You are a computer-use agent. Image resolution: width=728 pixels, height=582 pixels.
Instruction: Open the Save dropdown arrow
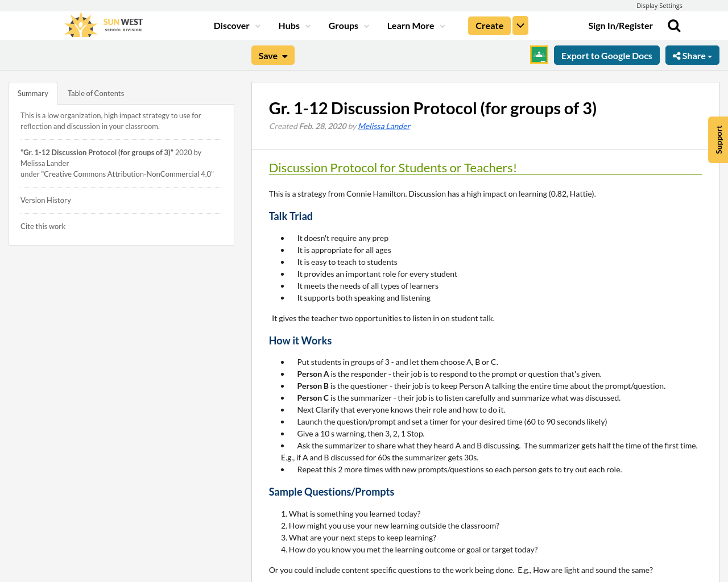[284, 55]
